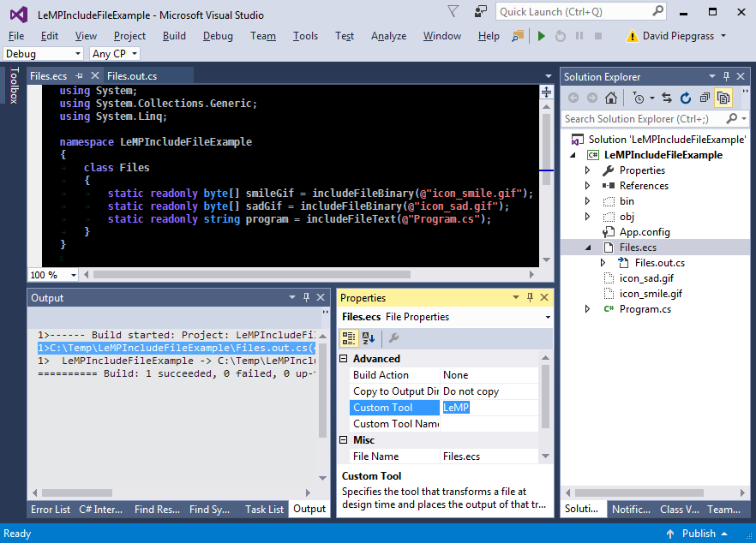Viewport: 756px width, 543px height.
Task: Click the notifications filter flag icon
Action: [x=453, y=12]
